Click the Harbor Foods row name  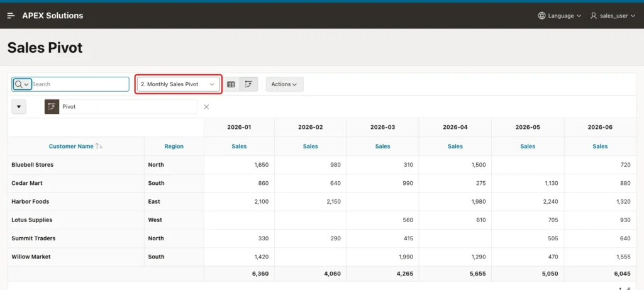click(30, 202)
